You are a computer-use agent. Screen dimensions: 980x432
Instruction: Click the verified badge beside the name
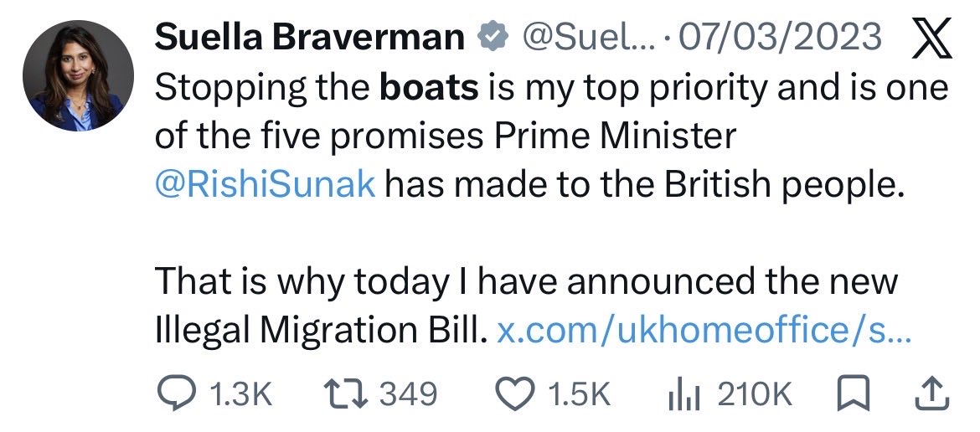click(493, 37)
